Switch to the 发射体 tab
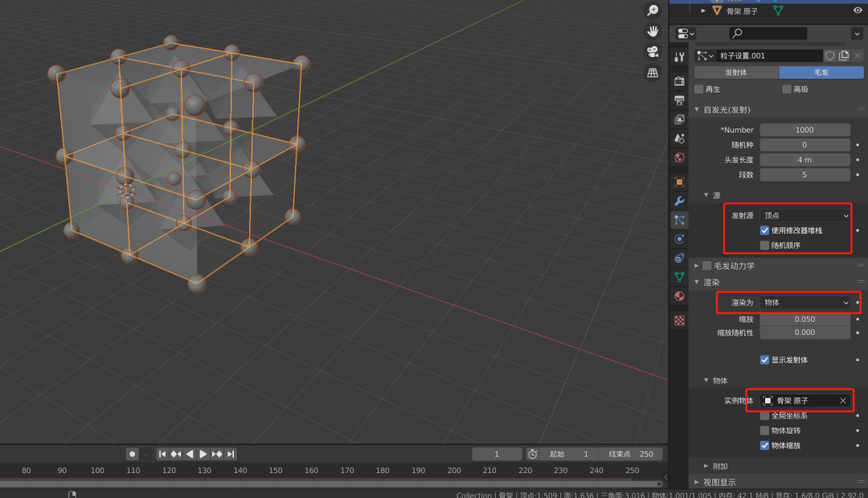The image size is (868, 498). coord(737,72)
